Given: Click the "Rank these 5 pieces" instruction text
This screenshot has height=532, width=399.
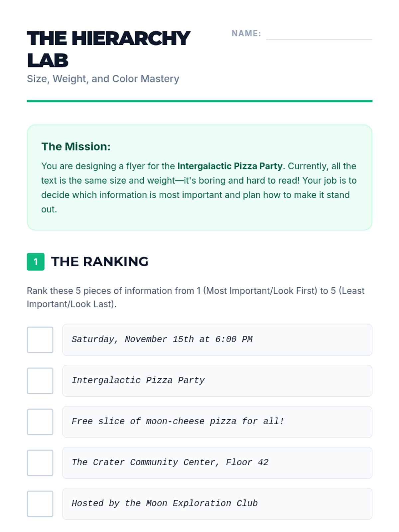Looking at the screenshot, I should [x=196, y=297].
